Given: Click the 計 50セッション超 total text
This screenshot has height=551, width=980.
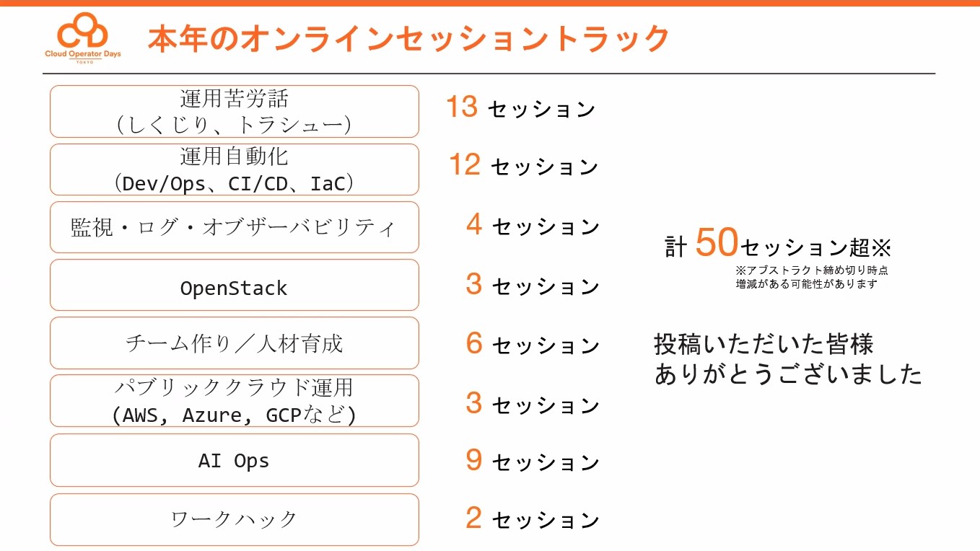Looking at the screenshot, I should [x=778, y=245].
